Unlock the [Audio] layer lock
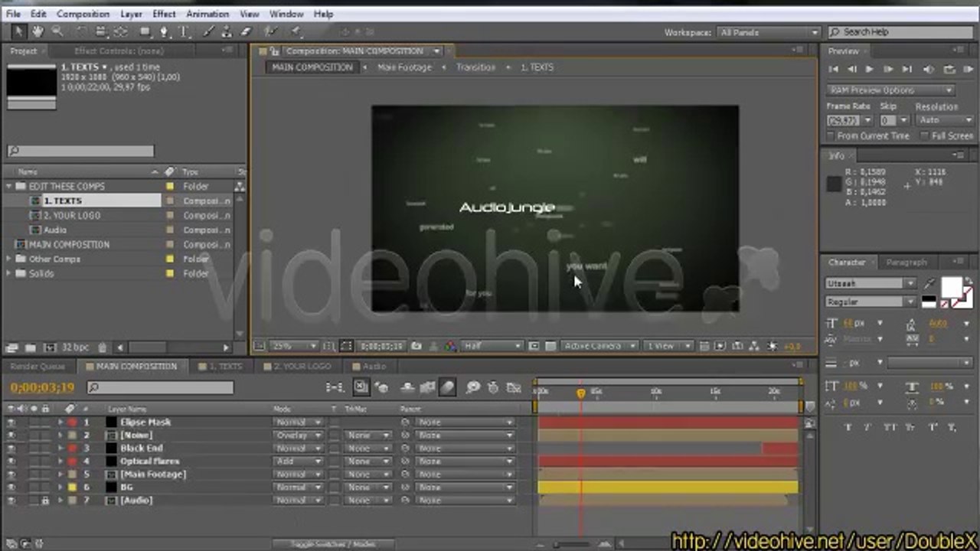This screenshot has height=551, width=980. 45,500
